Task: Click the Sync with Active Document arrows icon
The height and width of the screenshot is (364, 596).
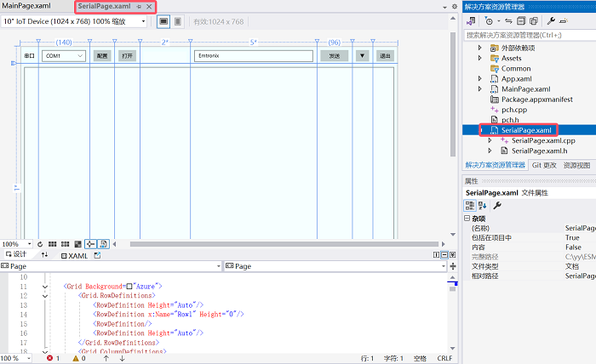Action: click(x=508, y=21)
